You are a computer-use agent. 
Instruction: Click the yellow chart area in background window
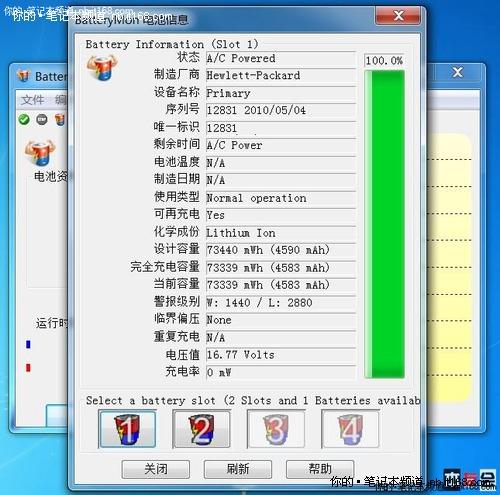click(450, 267)
